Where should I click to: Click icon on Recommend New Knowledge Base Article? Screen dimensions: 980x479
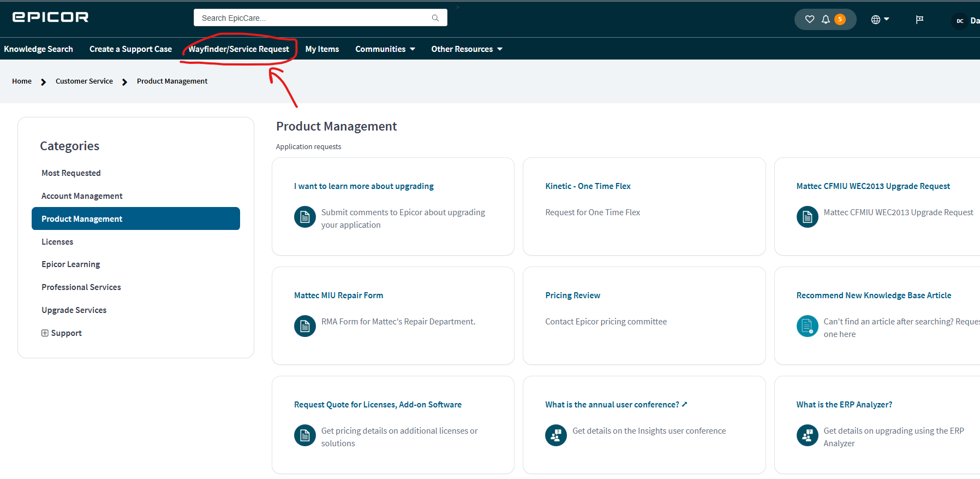808,326
